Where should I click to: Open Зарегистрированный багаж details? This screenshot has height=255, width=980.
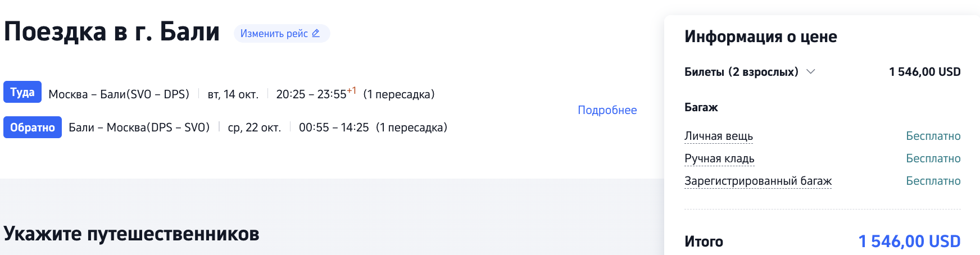(x=758, y=181)
